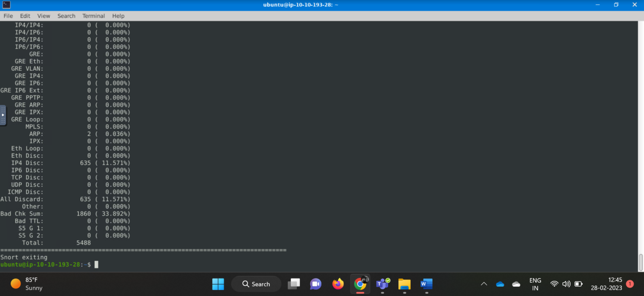Open the Terminal menu

click(93, 16)
